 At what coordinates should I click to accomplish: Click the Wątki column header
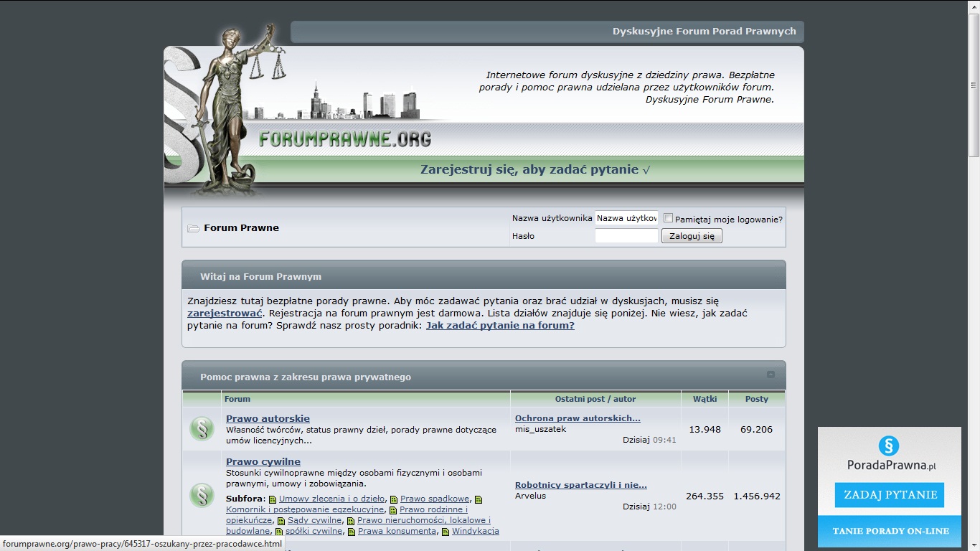pyautogui.click(x=705, y=399)
